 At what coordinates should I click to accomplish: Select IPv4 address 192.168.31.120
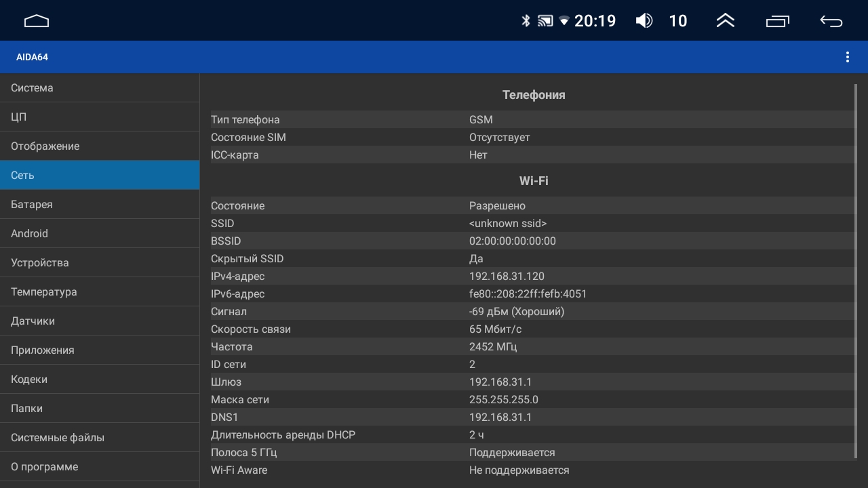click(x=507, y=277)
